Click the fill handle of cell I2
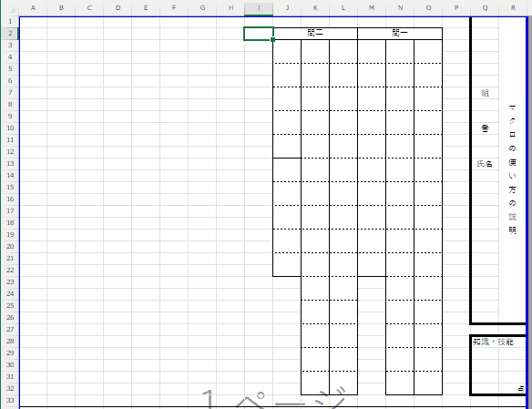Viewport: 532px width, 409px height. [272, 40]
